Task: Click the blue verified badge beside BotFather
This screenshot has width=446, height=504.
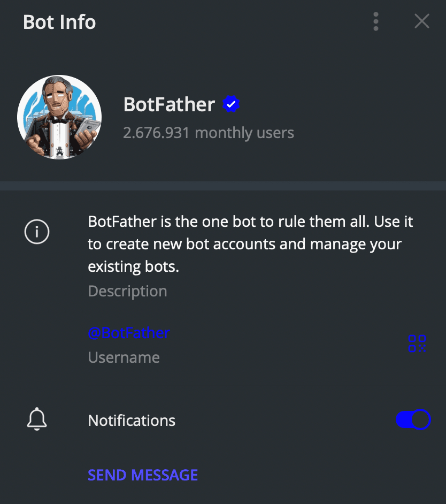Action: (231, 104)
